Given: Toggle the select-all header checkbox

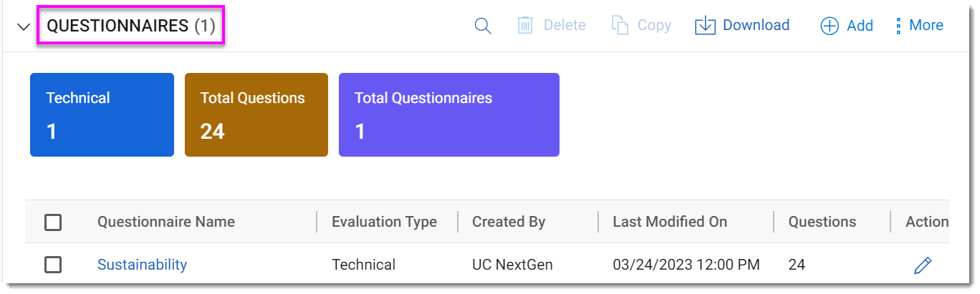Looking at the screenshot, I should [53, 222].
